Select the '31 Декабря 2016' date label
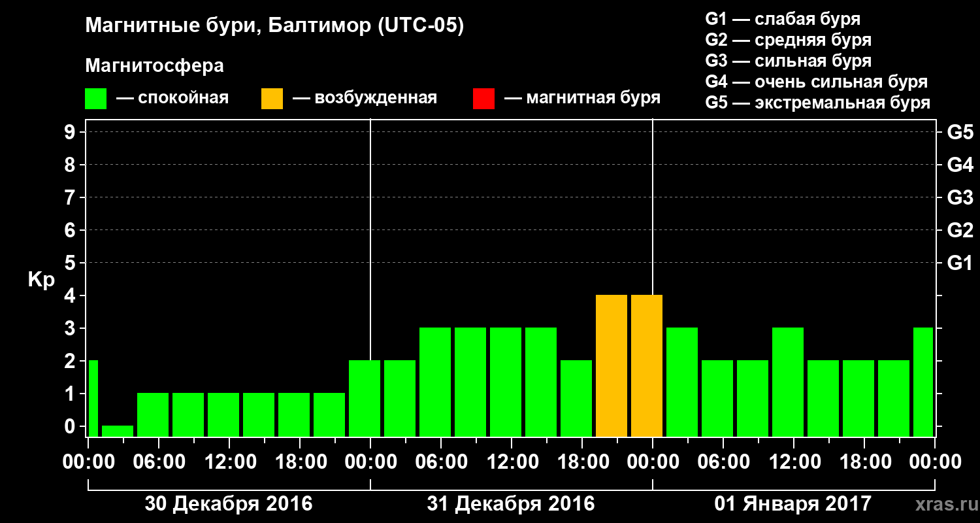The image size is (980, 523). 511,504
